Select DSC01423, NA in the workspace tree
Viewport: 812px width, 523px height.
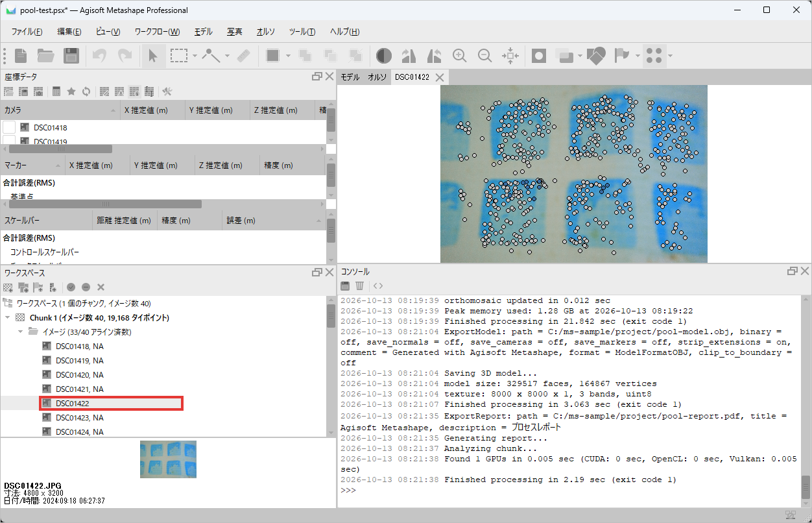point(79,418)
